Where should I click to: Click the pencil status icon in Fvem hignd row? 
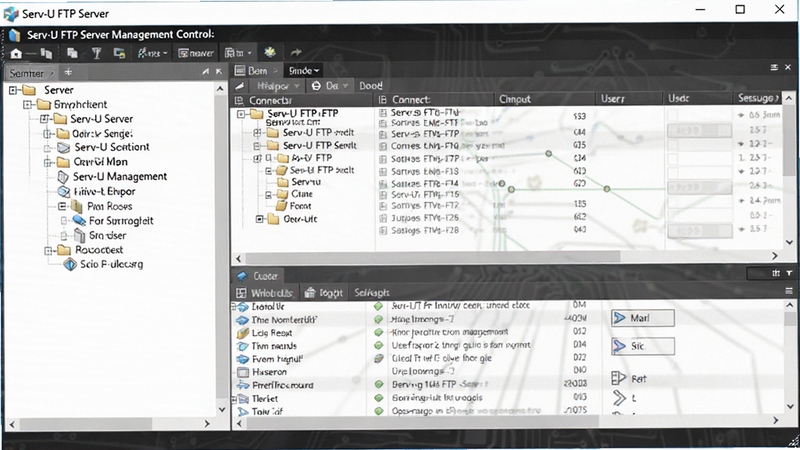[x=379, y=358]
